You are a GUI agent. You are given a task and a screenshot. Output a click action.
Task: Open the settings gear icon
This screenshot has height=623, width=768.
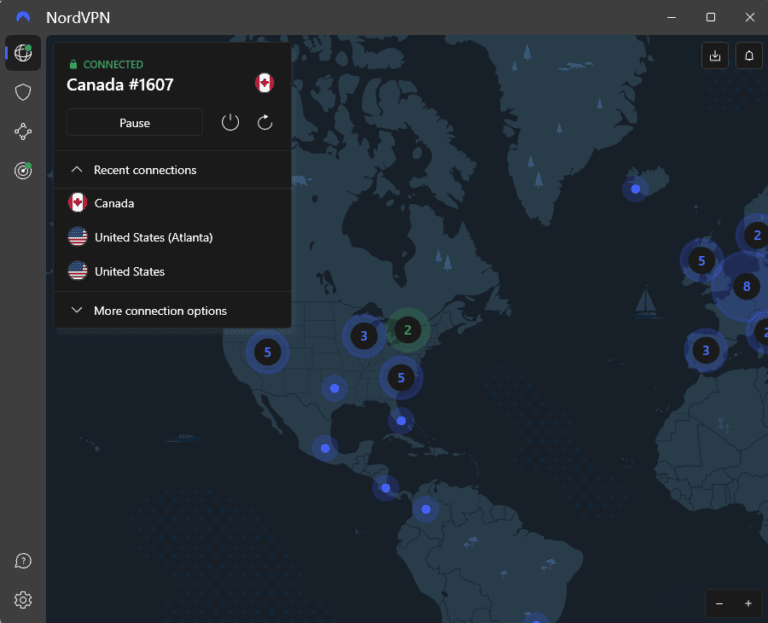click(x=23, y=599)
